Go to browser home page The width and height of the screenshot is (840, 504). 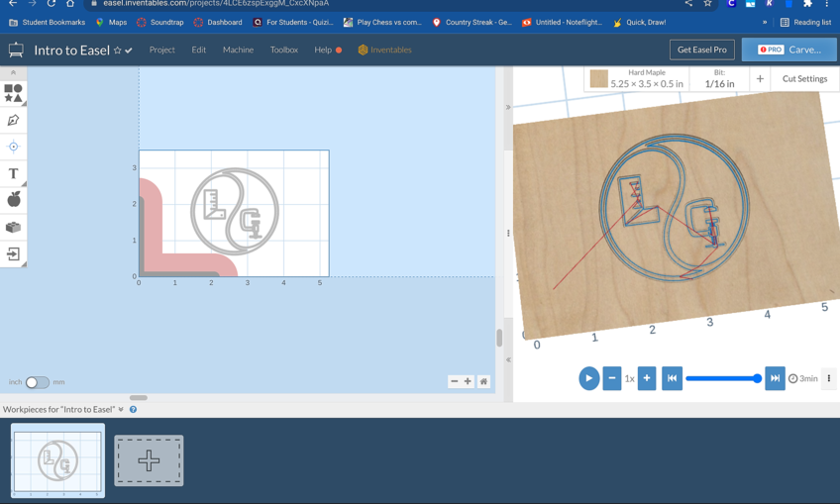(70, 3)
